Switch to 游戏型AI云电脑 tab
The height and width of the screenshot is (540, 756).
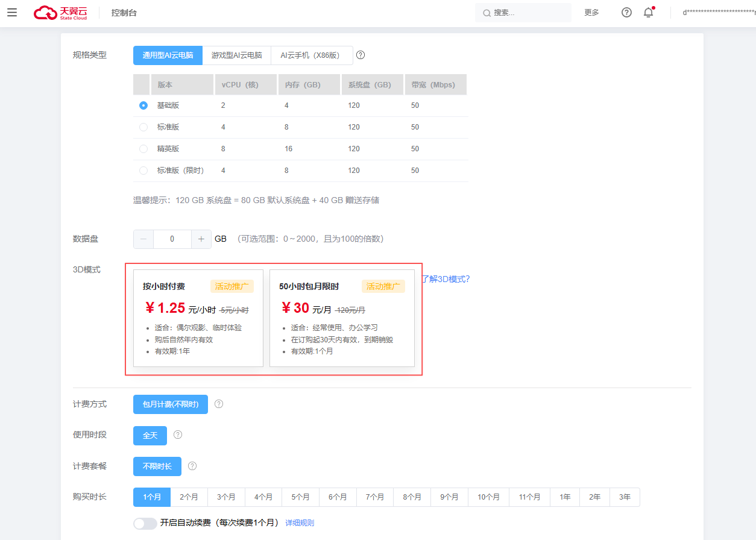(236, 55)
